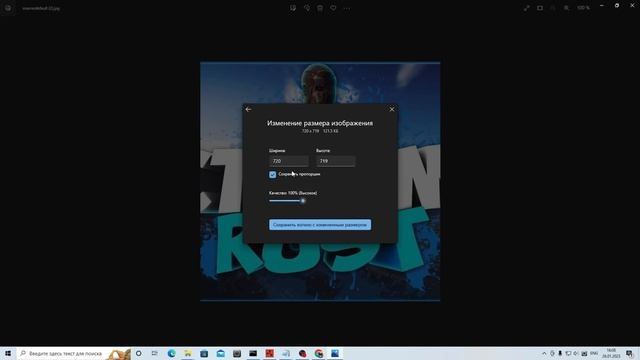640x360 pixels.
Task: Click the volume icon in system tray
Action: point(576,353)
